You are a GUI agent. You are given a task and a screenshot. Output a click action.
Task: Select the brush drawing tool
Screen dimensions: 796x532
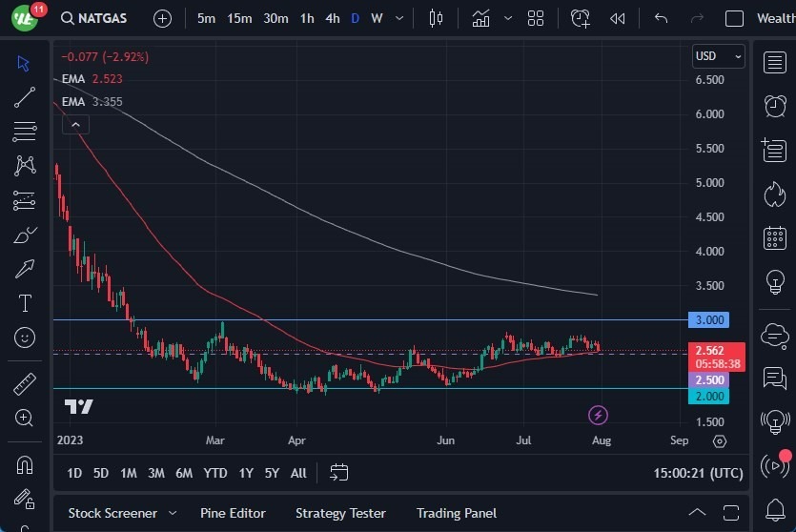(25, 235)
